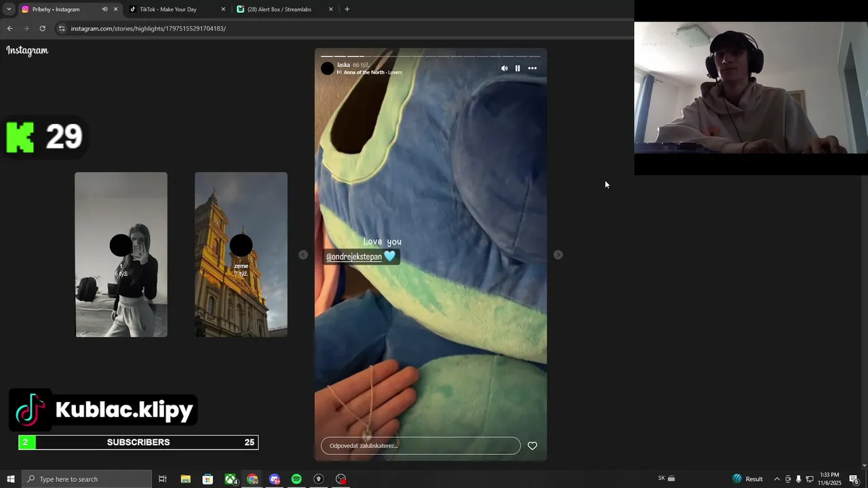Screen dimensions: 868x488
Task: Click the address bar URL
Action: (149, 28)
